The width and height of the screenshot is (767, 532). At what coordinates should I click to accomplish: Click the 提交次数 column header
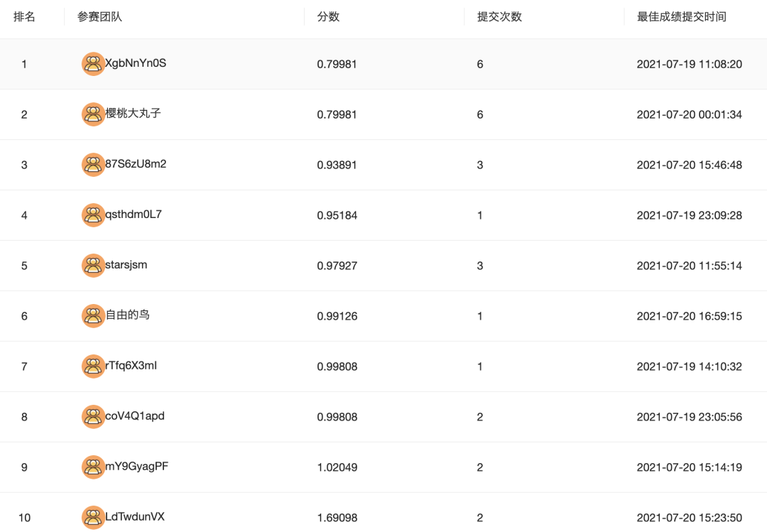[x=499, y=17]
